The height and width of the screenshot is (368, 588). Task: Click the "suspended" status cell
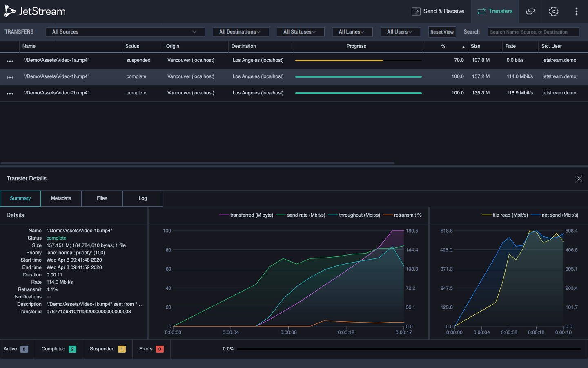point(138,60)
